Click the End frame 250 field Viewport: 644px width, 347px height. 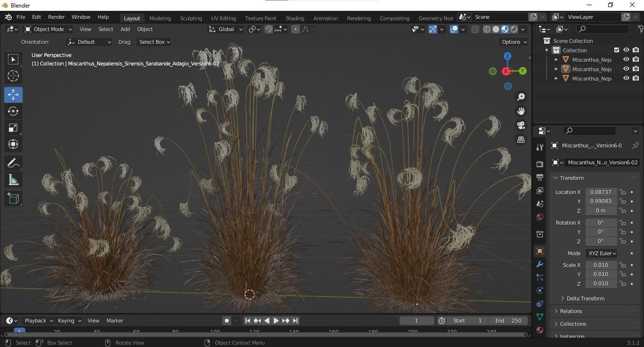509,321
